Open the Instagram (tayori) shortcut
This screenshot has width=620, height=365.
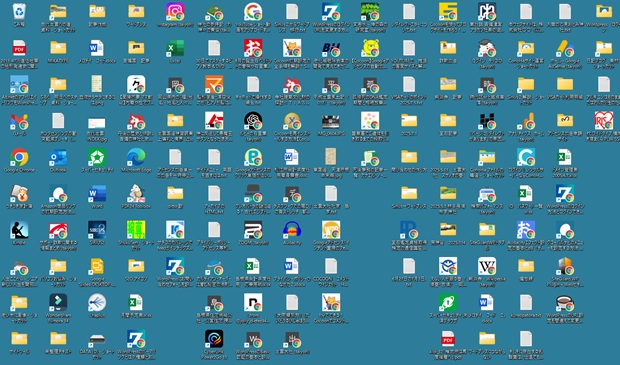[175, 11]
